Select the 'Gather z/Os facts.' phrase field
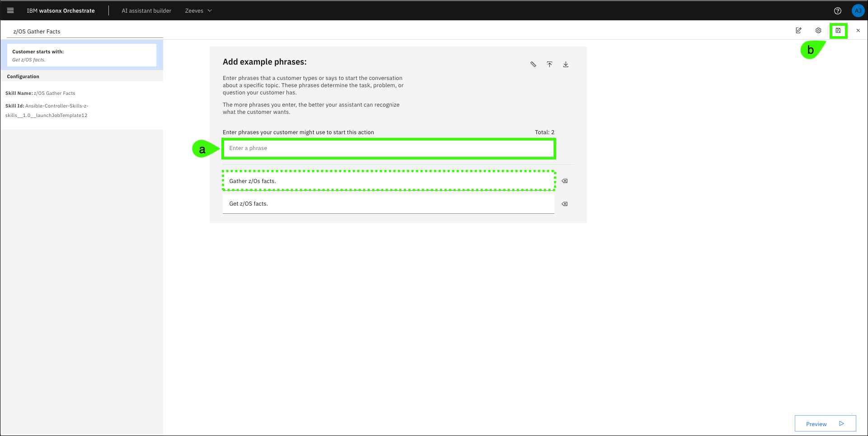 tap(389, 181)
